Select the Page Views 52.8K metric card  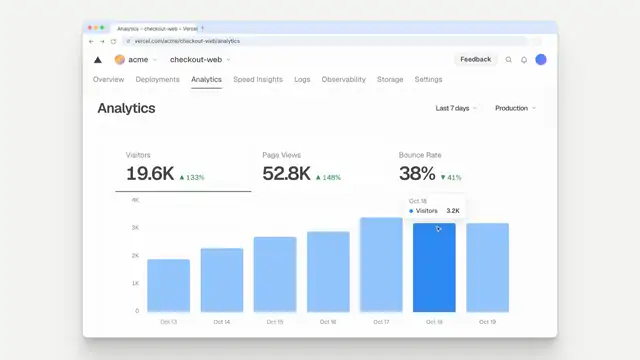pyautogui.click(x=320, y=169)
